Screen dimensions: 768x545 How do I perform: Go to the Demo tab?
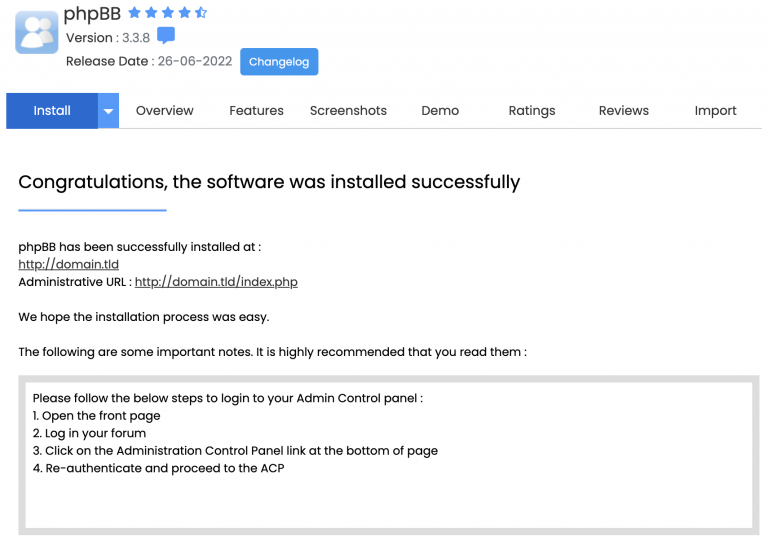(440, 111)
